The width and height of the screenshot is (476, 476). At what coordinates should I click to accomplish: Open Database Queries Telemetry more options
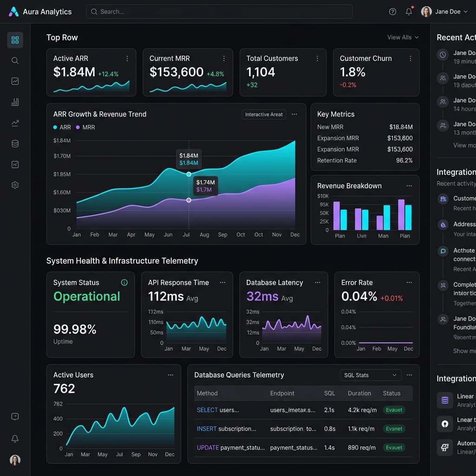point(409,375)
